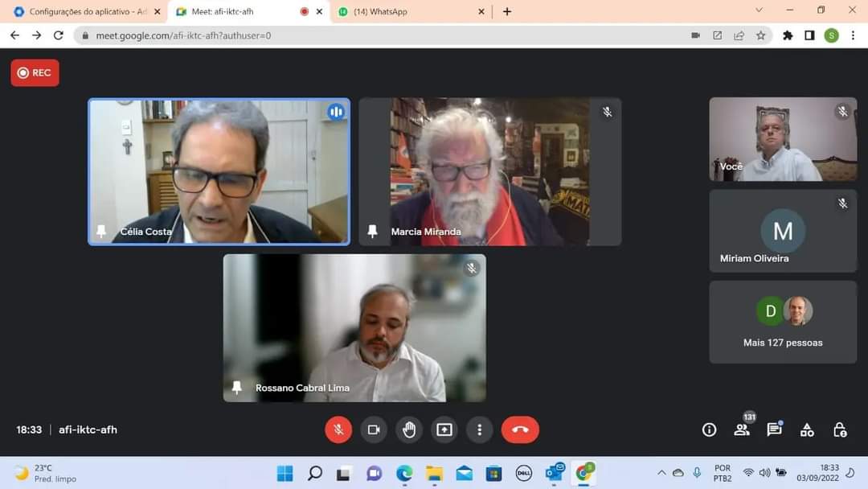Open Windows Start menu
The width and height of the screenshot is (868, 489).
285,473
